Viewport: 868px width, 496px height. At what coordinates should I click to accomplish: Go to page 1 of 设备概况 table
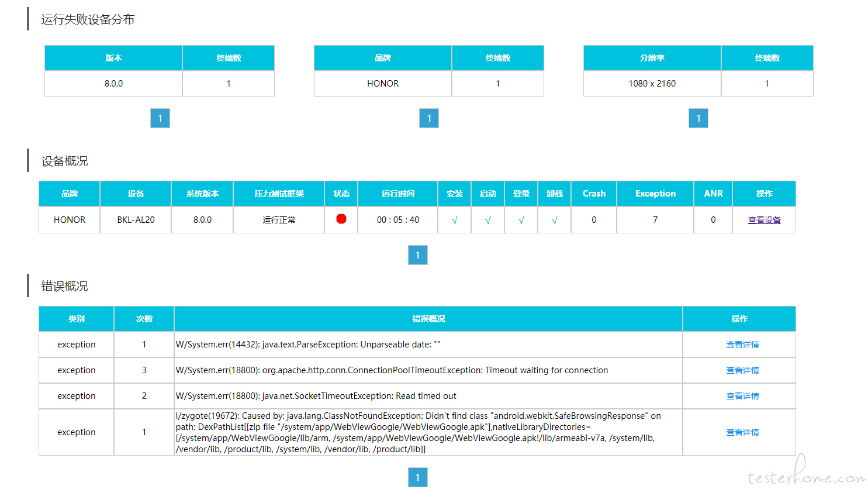[418, 255]
